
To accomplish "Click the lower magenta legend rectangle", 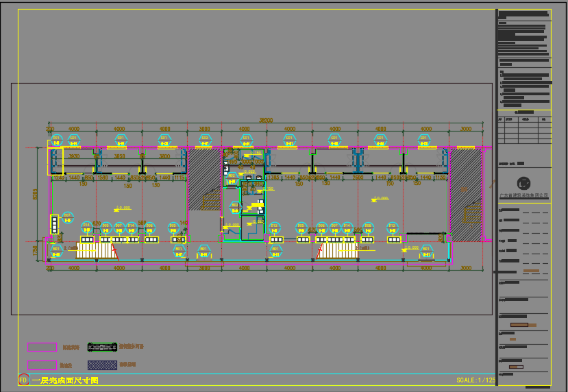I will 42,365.
